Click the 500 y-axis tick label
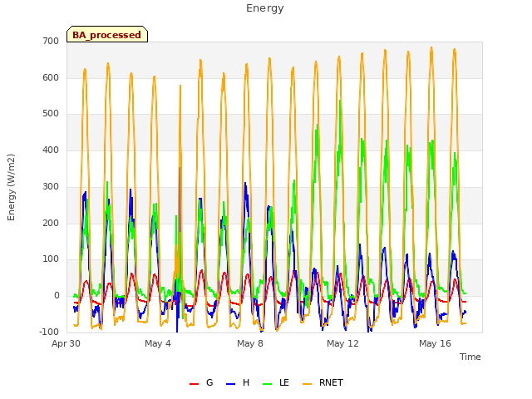The height and width of the screenshot is (399, 532). [x=51, y=114]
